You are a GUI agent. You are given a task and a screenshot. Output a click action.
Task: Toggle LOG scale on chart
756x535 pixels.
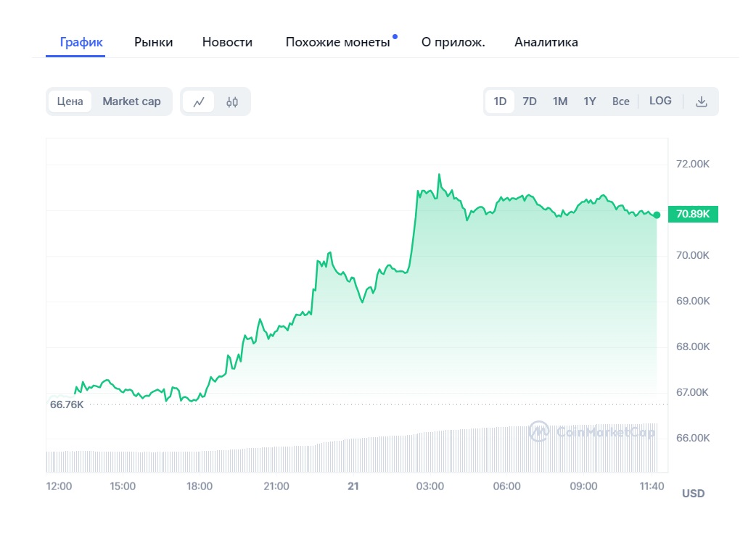pyautogui.click(x=660, y=101)
